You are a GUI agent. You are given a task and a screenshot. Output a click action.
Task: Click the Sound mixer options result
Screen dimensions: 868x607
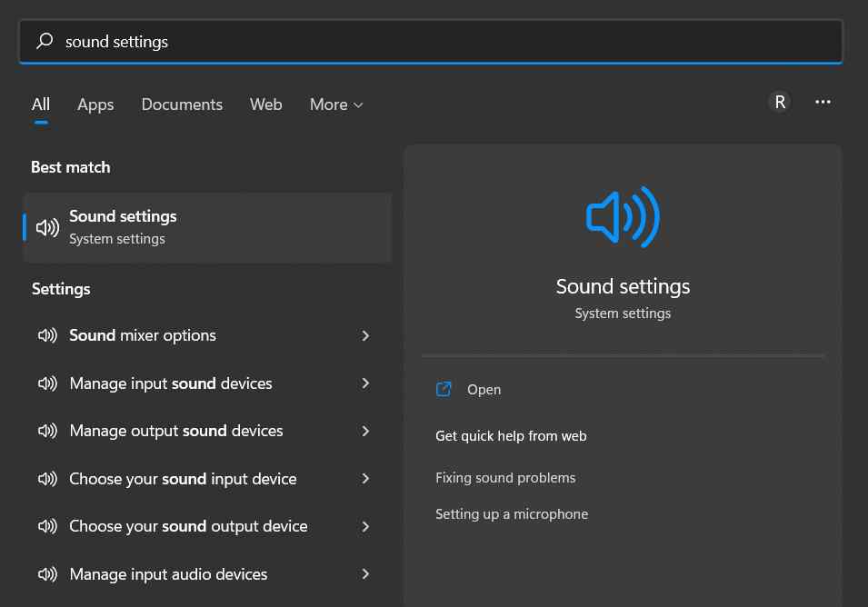coord(207,335)
